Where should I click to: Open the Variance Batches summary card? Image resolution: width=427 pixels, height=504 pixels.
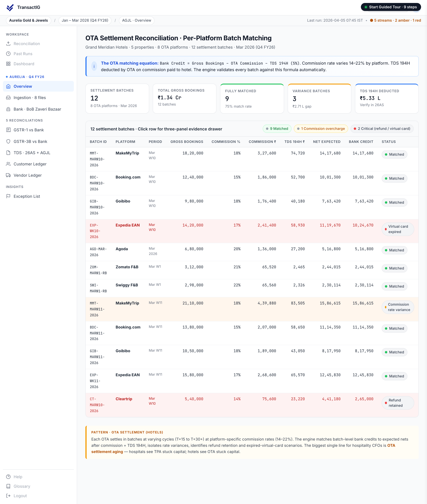pos(319,98)
